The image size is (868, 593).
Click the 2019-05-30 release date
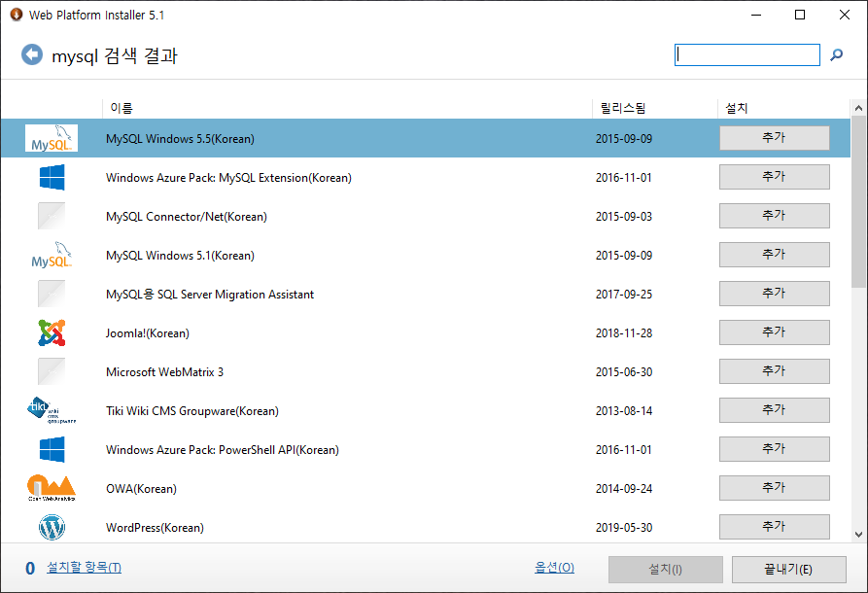(x=624, y=528)
